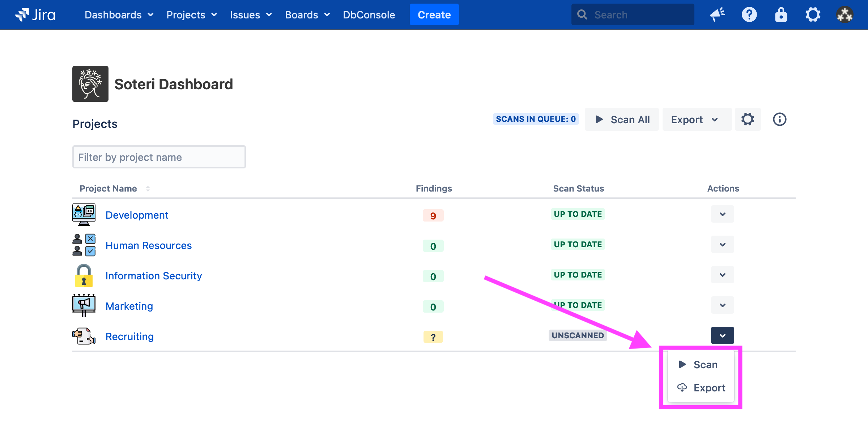Click the info circle icon
The width and height of the screenshot is (868, 425).
coord(779,119)
